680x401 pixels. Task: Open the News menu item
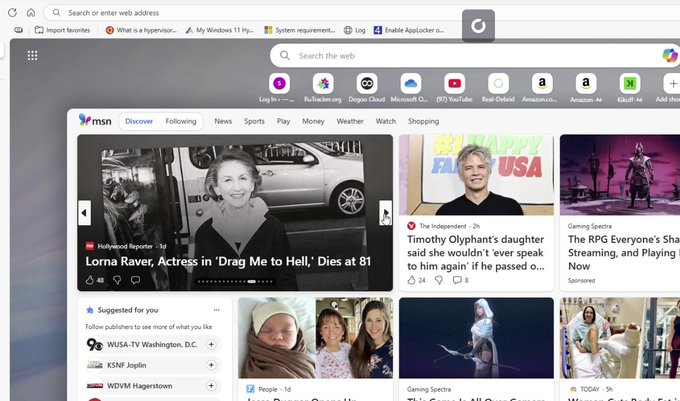[223, 121]
